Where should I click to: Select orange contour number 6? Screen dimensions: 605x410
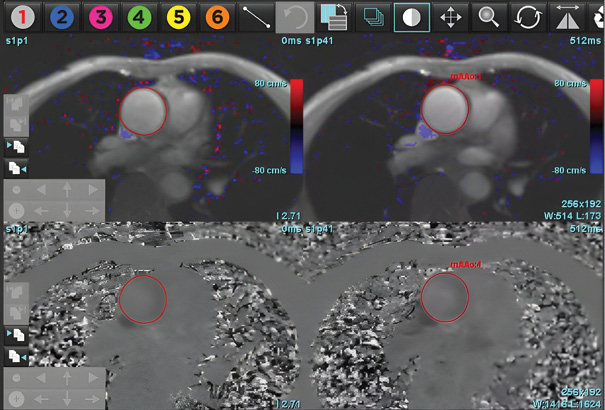point(216,17)
